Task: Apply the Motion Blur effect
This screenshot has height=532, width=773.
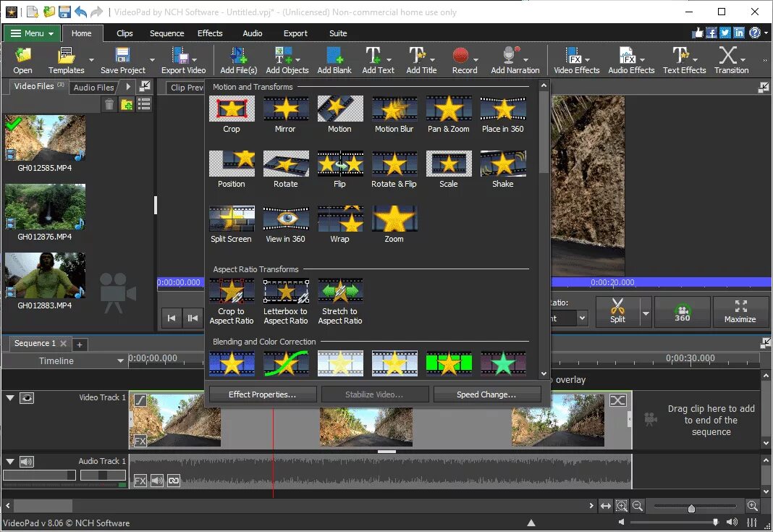Action: (394, 114)
